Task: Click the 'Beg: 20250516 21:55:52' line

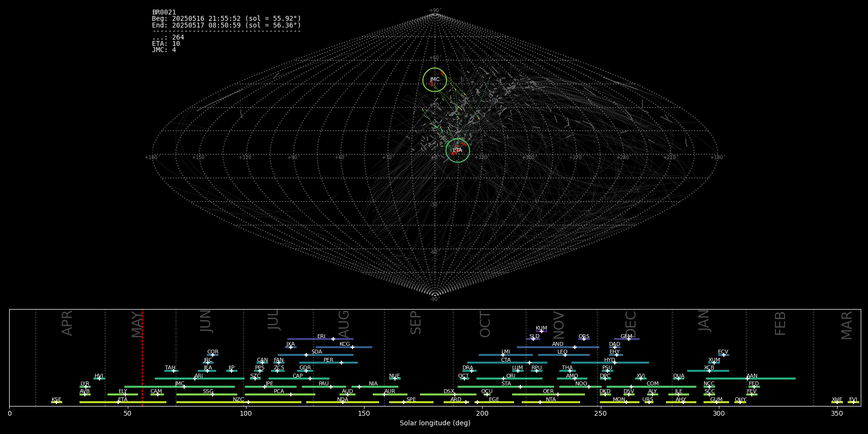Action: pyautogui.click(x=227, y=19)
